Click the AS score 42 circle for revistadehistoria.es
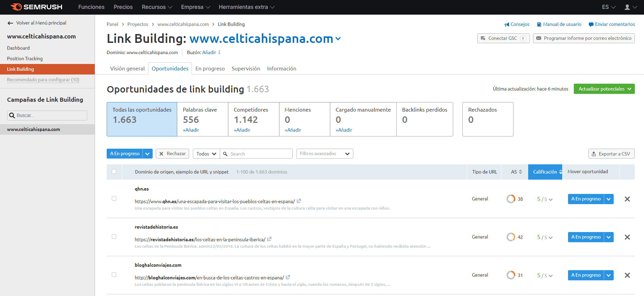Viewport: 644px width, 296px height. 511,237
